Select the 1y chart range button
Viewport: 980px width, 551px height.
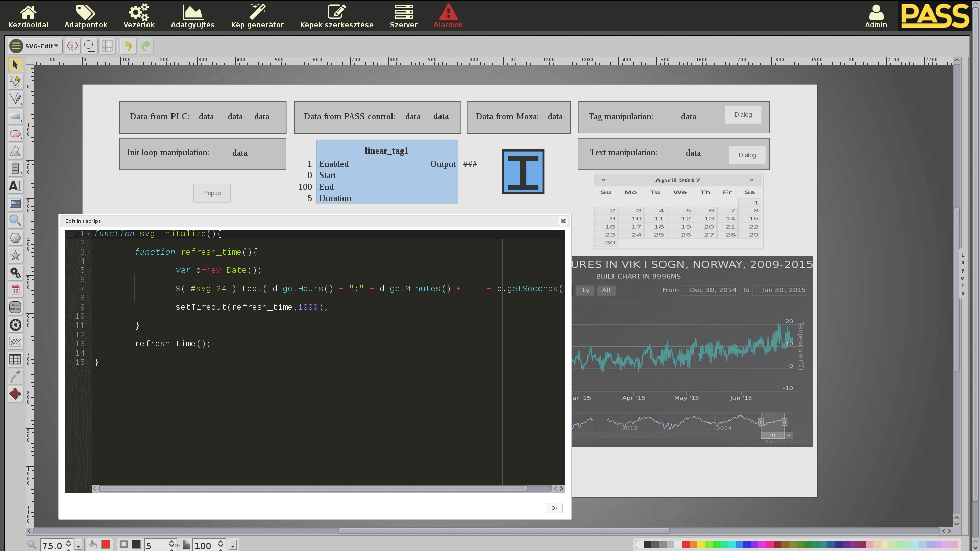click(x=585, y=290)
